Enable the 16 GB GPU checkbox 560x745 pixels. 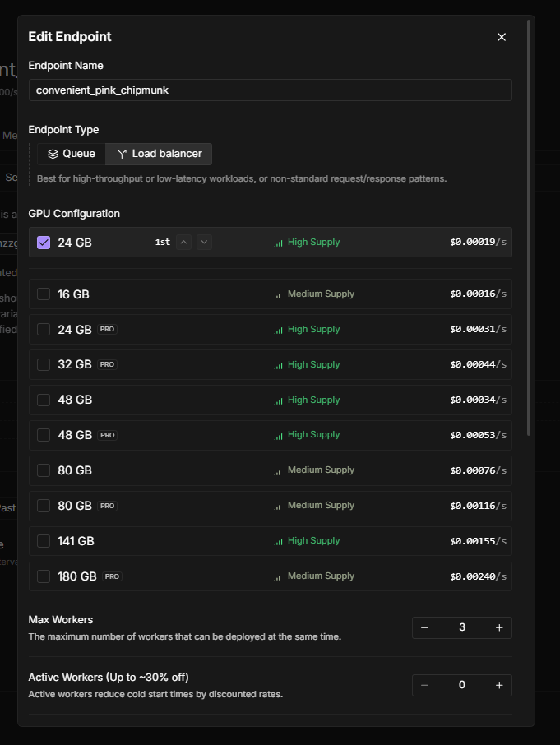click(44, 294)
